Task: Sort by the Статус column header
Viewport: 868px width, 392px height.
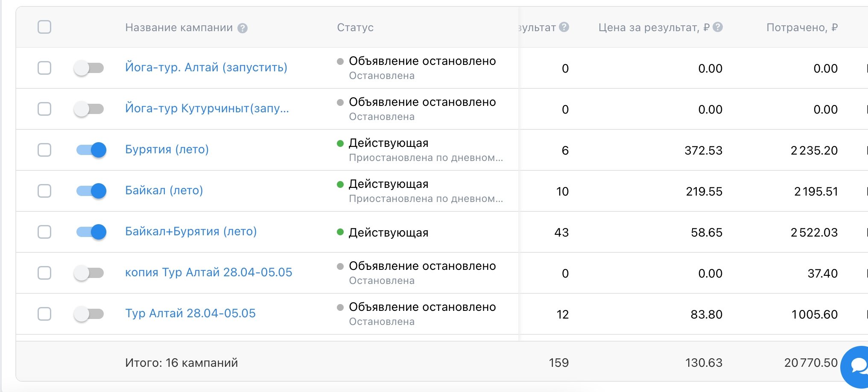Action: (355, 28)
